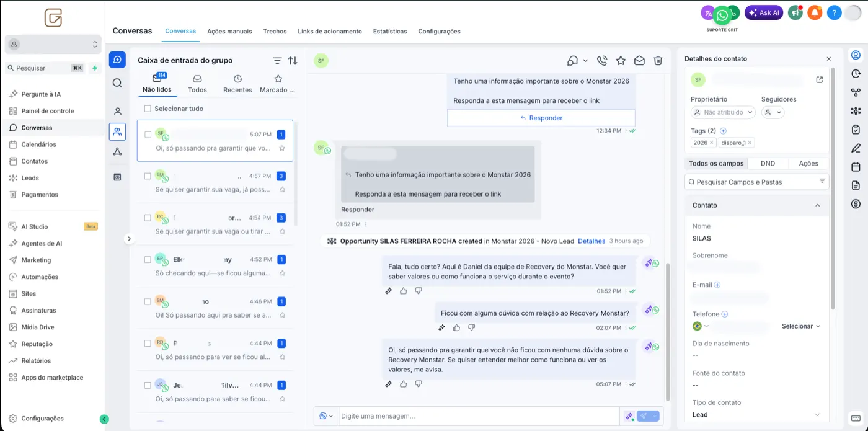Thumbs up the 05:07 PM message
The width and height of the screenshot is (868, 431).
tap(404, 384)
